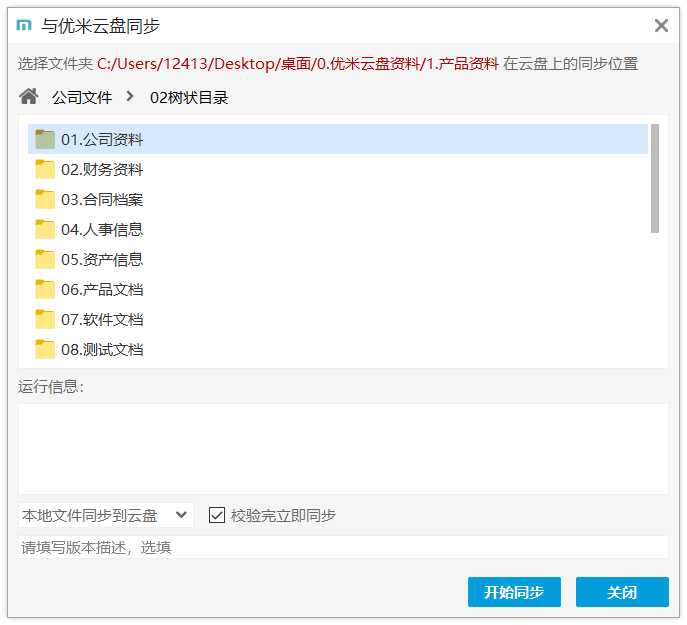Go to 公司文件 in the breadcrumb

coord(82,97)
